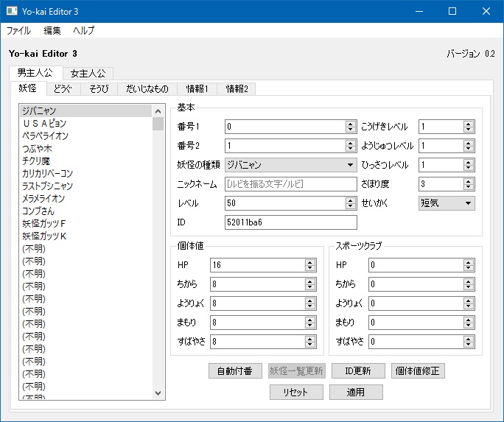Image resolution: width=504 pixels, height=422 pixels.
Task: Click the list scrollbar up arrow
Action: [x=158, y=111]
